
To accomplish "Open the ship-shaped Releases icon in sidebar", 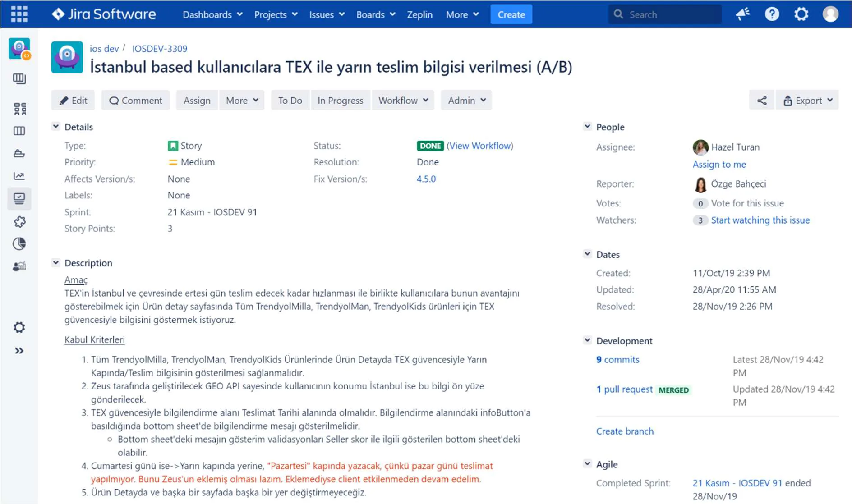I will coord(19,154).
